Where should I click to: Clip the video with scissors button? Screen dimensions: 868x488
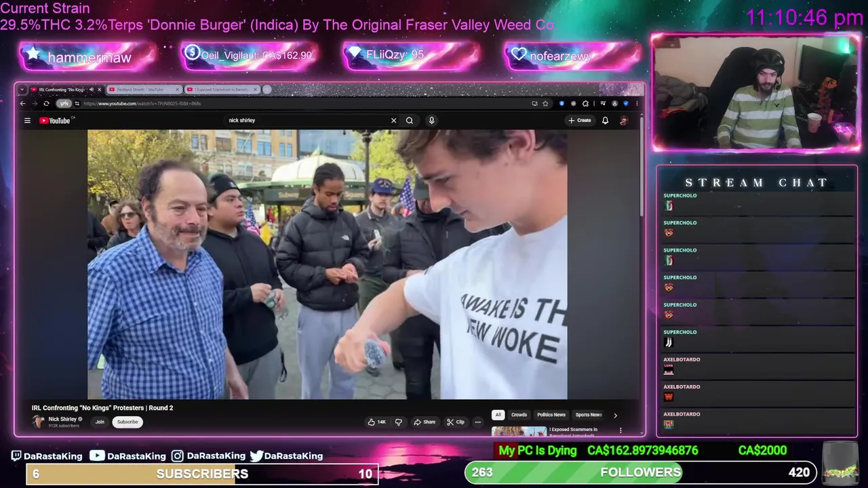tap(456, 422)
